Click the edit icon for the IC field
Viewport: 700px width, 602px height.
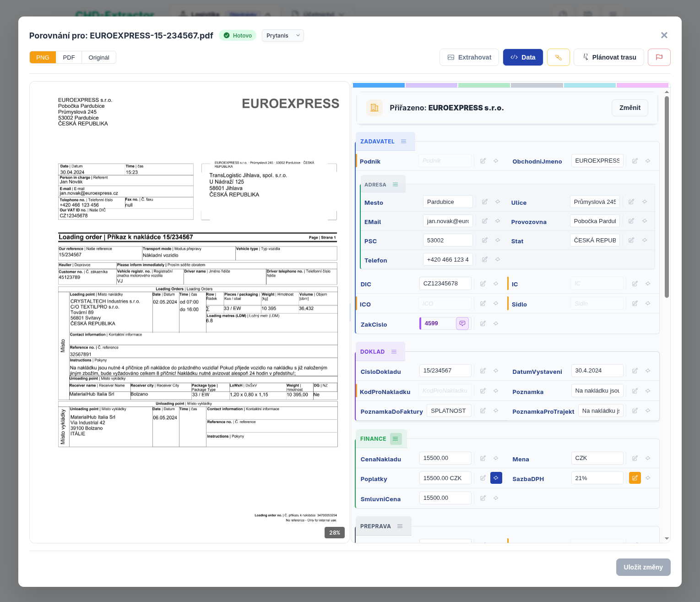click(x=635, y=284)
